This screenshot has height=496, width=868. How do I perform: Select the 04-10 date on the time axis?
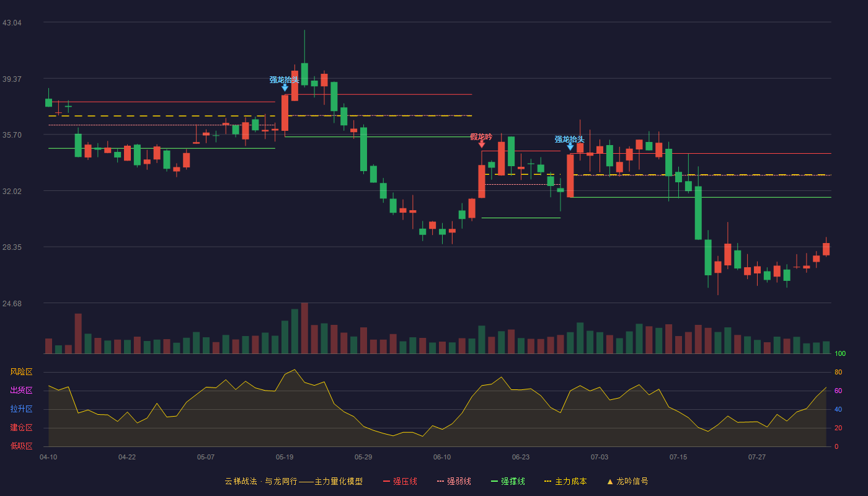tap(48, 457)
